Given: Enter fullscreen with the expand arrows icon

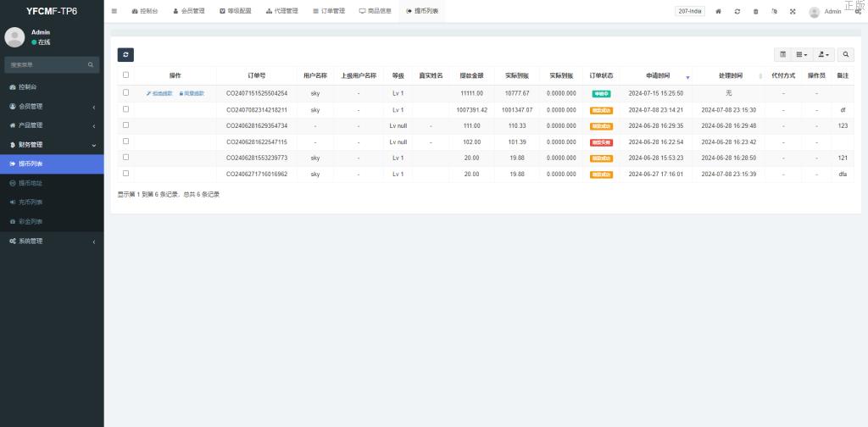Looking at the screenshot, I should pos(793,11).
